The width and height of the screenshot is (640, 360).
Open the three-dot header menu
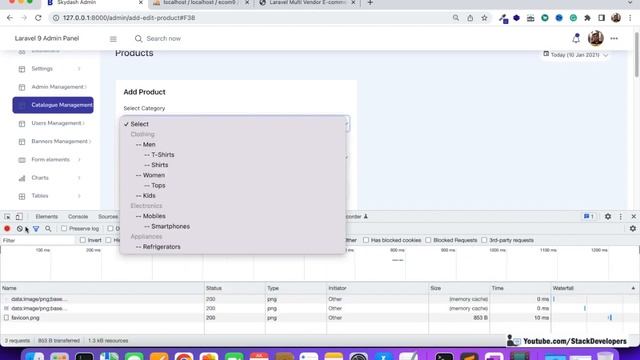(614, 38)
